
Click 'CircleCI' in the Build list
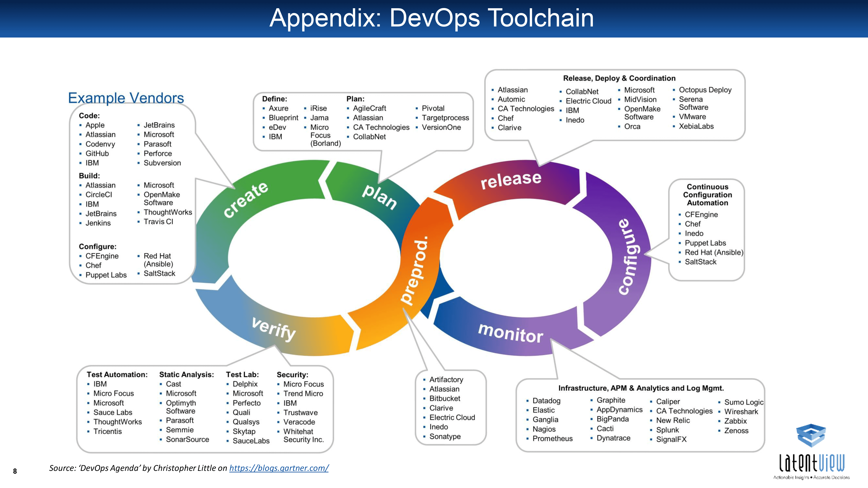(99, 195)
